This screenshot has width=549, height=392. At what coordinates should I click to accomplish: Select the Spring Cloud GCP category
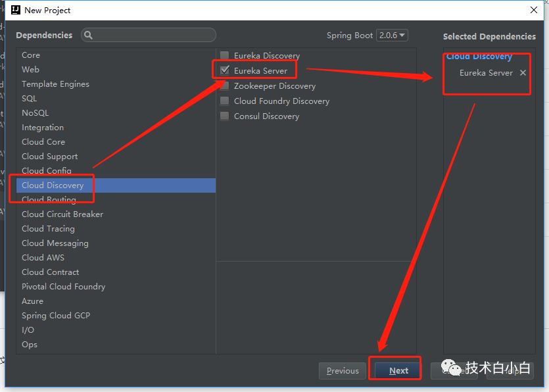click(116, 316)
